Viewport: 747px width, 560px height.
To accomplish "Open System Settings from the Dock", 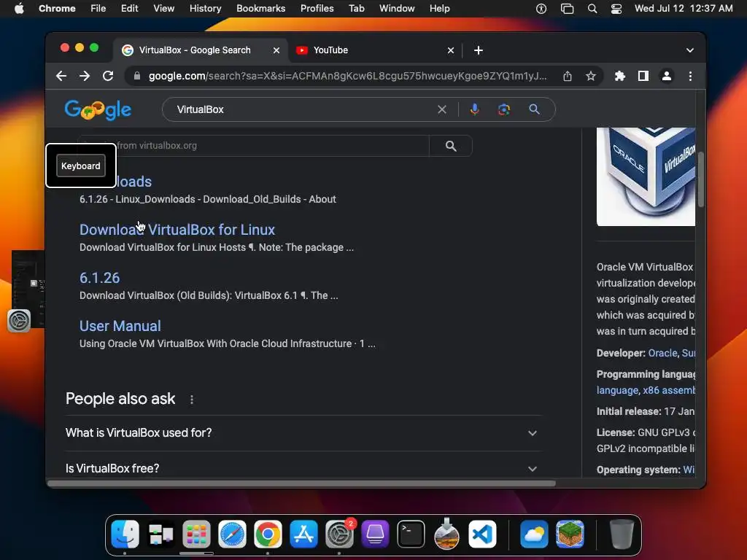I will tap(339, 534).
